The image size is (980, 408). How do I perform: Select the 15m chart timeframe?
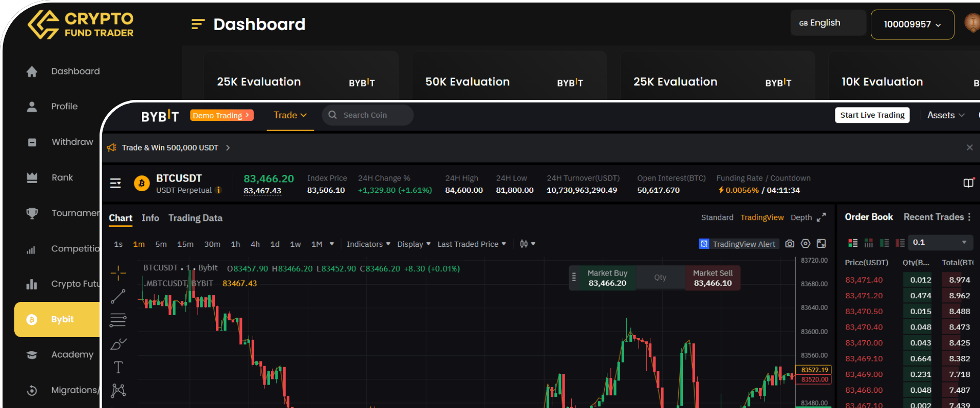(x=185, y=244)
